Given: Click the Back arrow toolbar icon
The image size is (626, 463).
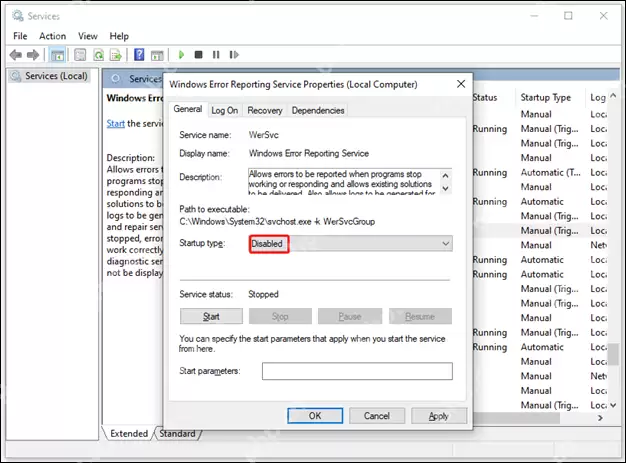Looking at the screenshot, I should [x=16, y=55].
